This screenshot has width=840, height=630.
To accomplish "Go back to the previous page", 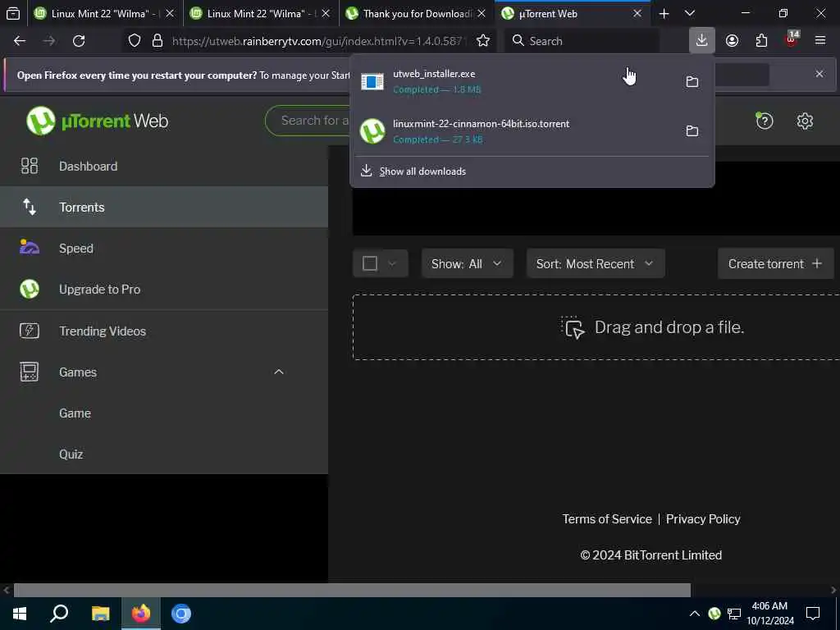I will 20,41.
